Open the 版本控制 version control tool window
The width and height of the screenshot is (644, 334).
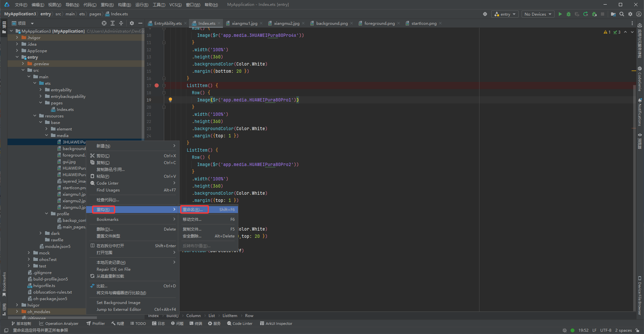click(21, 324)
